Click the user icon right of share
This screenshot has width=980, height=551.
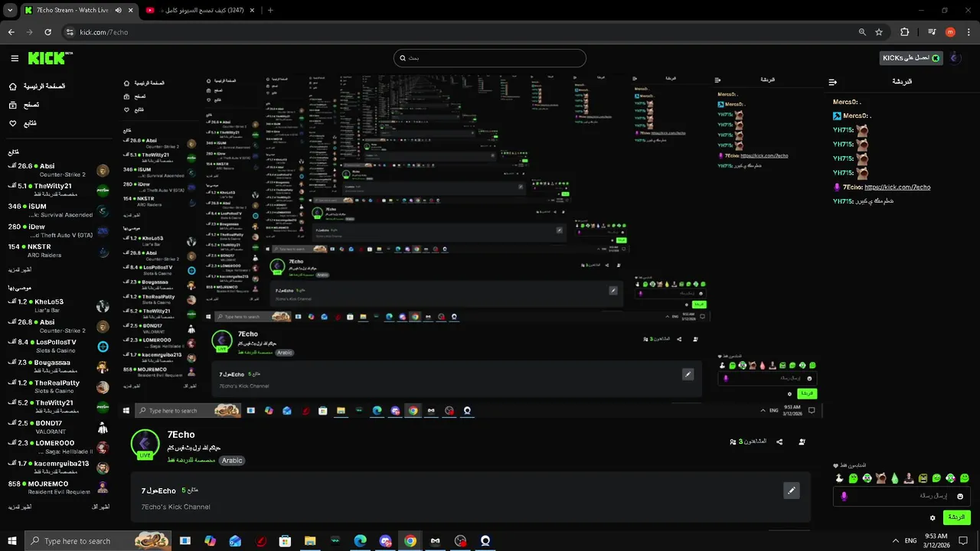click(802, 442)
